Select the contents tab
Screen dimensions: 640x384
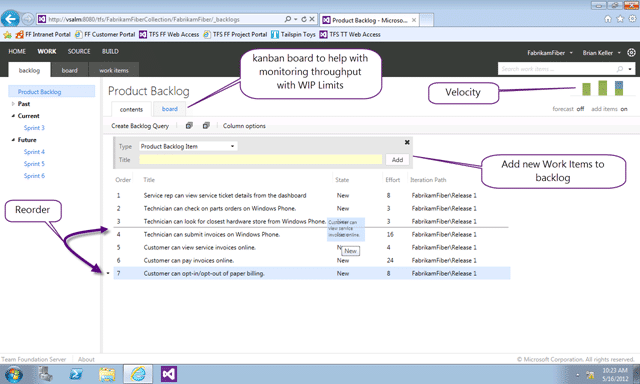coord(131,109)
